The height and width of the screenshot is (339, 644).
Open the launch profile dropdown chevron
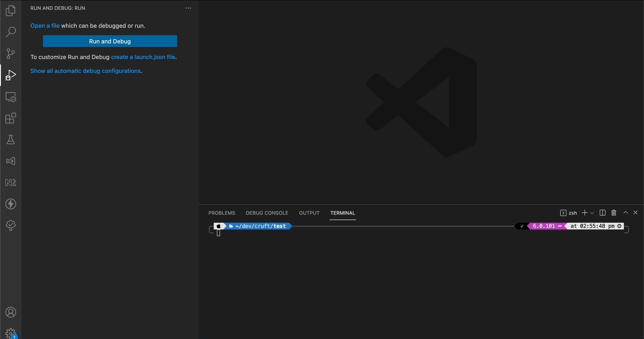pyautogui.click(x=592, y=213)
